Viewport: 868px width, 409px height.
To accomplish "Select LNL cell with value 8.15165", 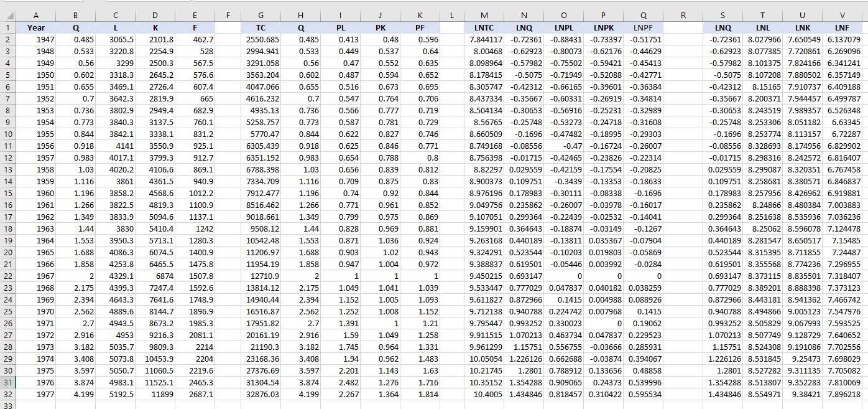I will click(x=763, y=87).
